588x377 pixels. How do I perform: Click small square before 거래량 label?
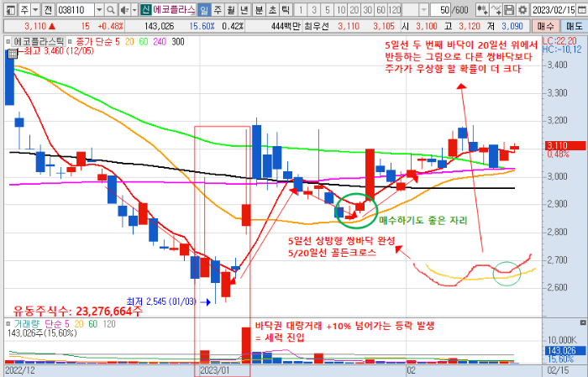coord(8,323)
